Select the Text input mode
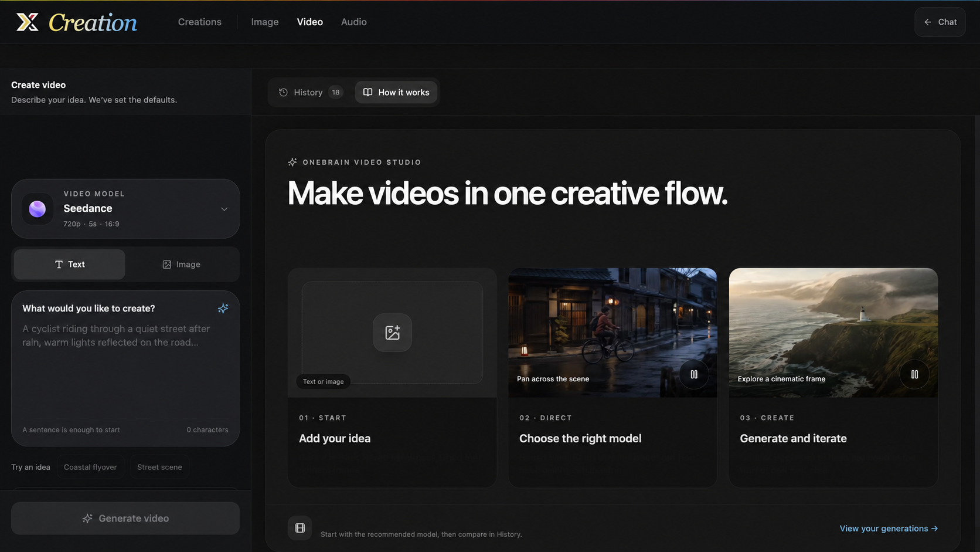The image size is (980, 552). (70, 265)
